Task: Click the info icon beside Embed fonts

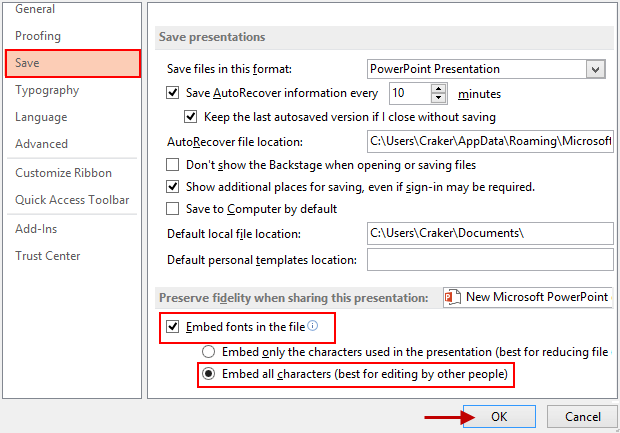Action: tap(312, 326)
